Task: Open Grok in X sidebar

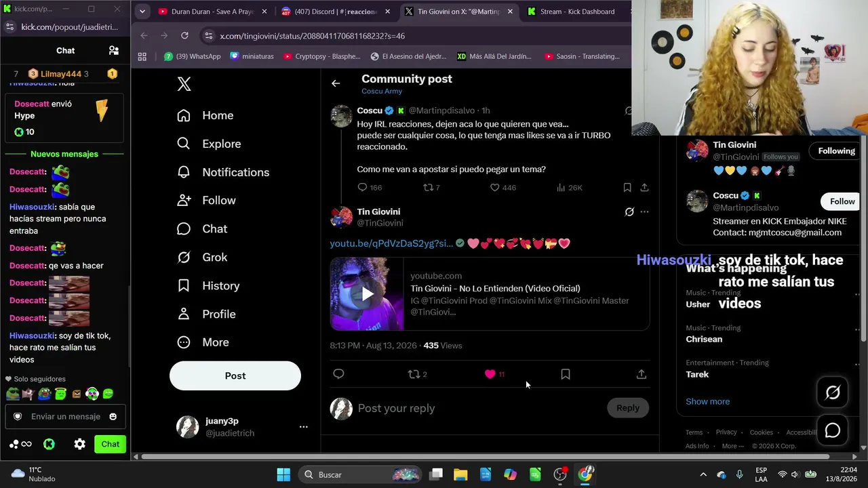Action: point(202,258)
